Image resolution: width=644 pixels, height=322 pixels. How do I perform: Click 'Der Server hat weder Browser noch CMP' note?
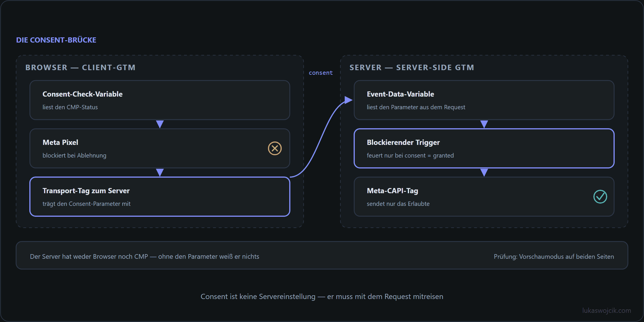tap(145, 256)
